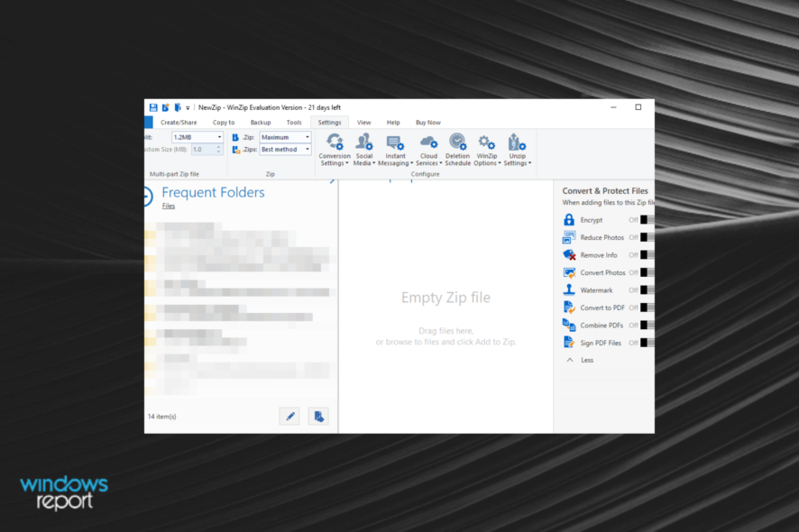This screenshot has width=799, height=532.
Task: Click the Combine PDFs icon
Action: pyautogui.click(x=569, y=325)
